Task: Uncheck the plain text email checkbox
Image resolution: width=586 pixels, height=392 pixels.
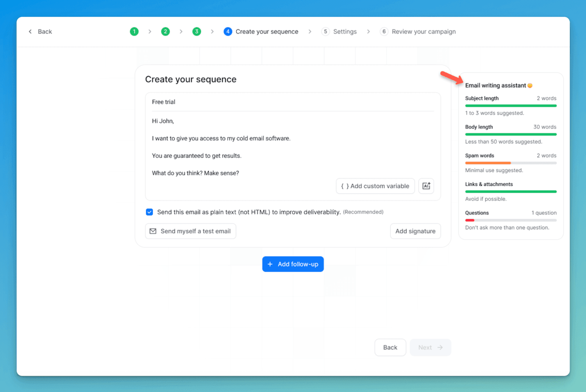Action: 149,212
